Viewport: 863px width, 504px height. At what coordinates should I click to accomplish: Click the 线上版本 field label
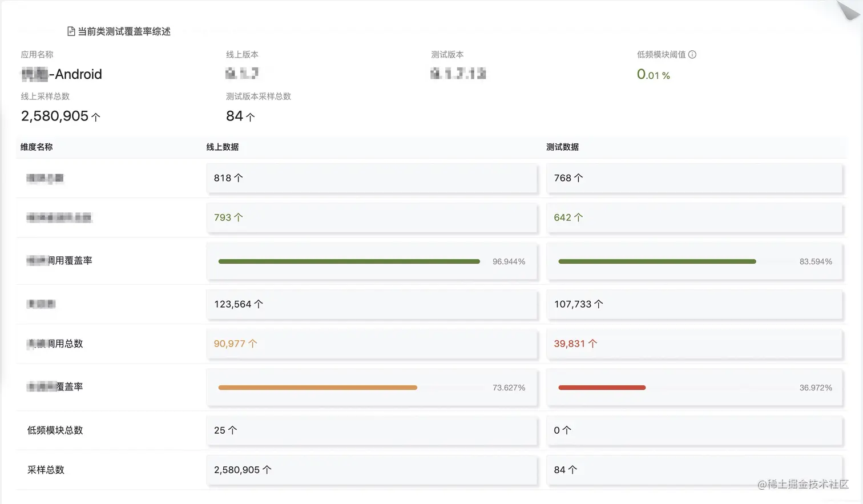242,55
